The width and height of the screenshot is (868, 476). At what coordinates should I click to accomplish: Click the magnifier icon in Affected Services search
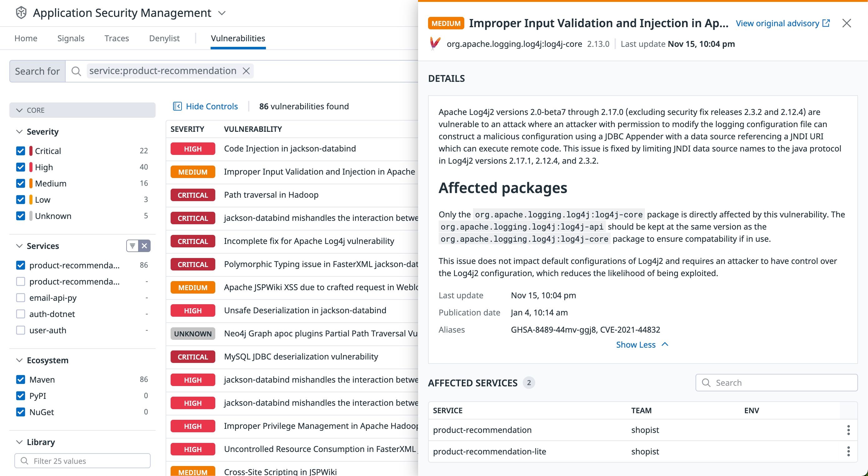point(706,383)
